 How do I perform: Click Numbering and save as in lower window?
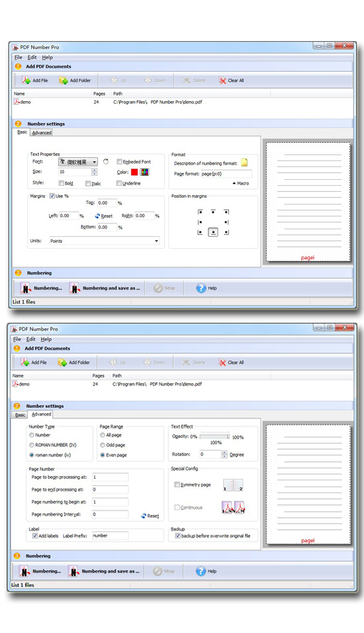[104, 571]
